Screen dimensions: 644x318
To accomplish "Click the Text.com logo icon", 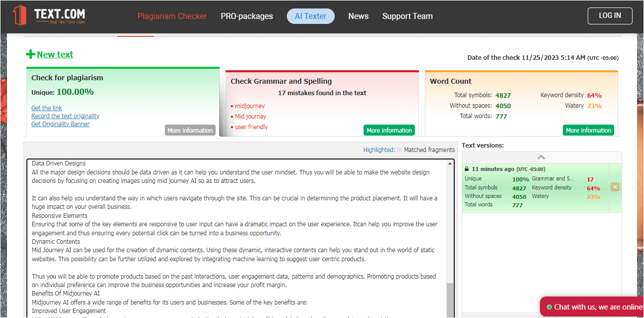I will coord(20,15).
